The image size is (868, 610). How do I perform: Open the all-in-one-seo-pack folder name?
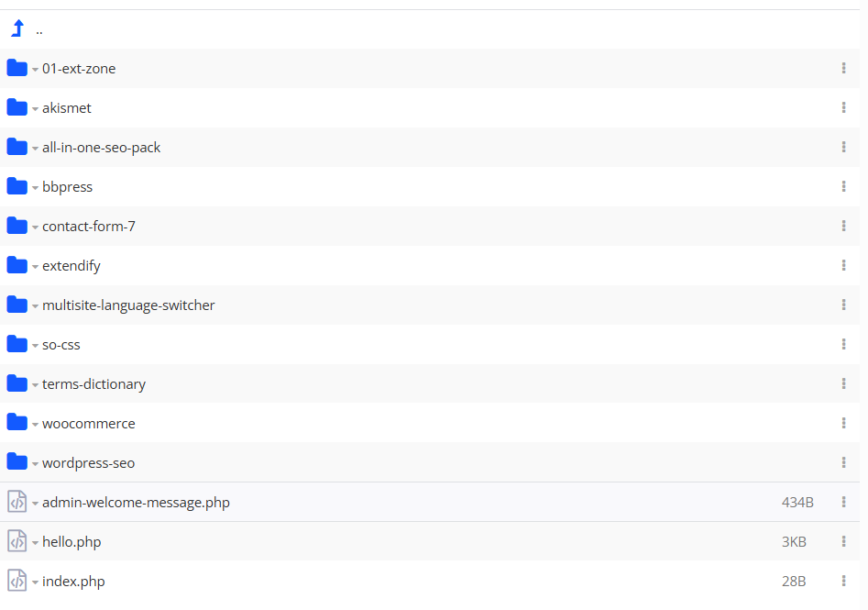click(101, 147)
